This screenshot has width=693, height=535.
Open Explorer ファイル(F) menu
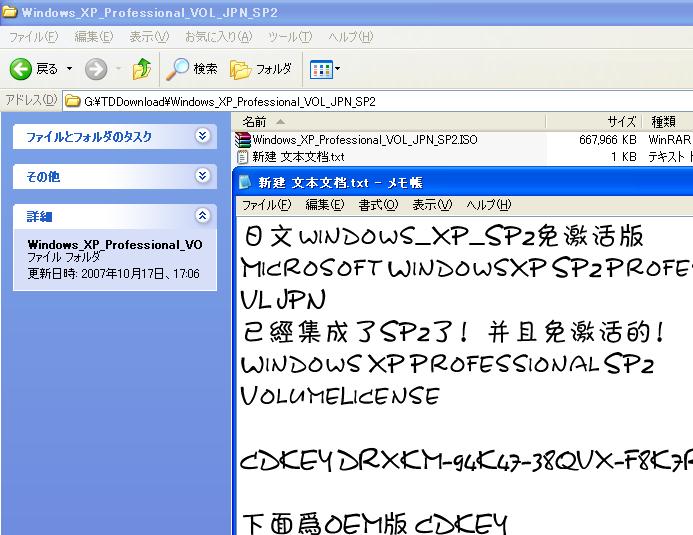click(x=34, y=37)
